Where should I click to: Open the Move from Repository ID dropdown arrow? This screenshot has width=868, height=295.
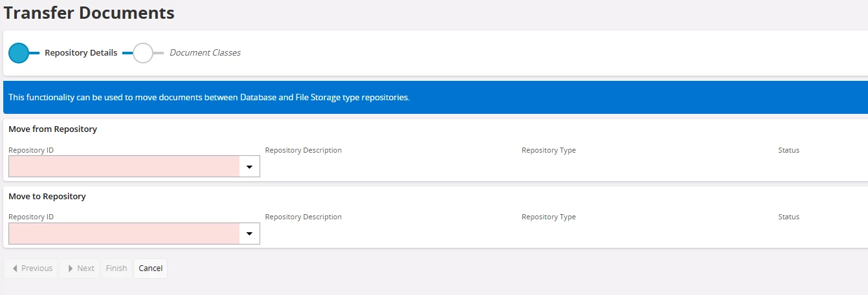pos(249,167)
